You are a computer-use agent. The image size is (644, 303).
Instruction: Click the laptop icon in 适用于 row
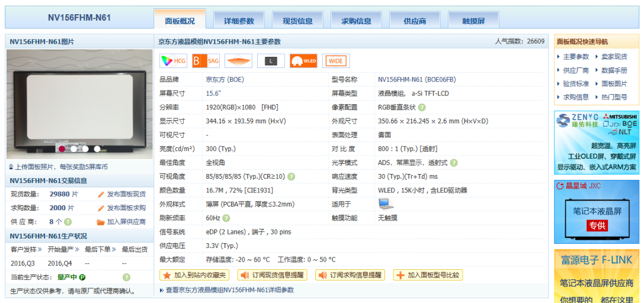(x=385, y=204)
